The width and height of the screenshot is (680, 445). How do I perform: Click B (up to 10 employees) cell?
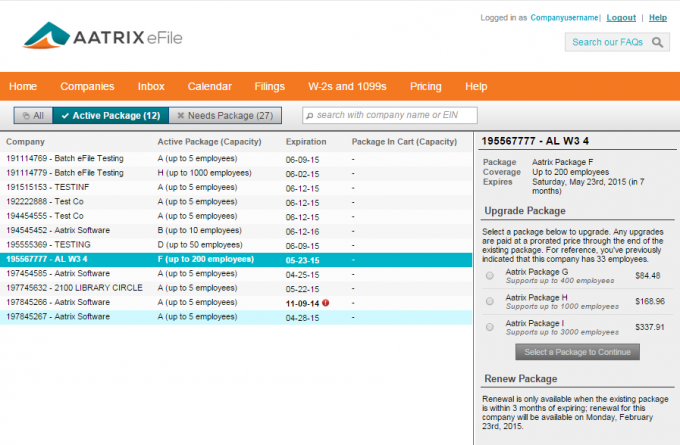(x=199, y=230)
